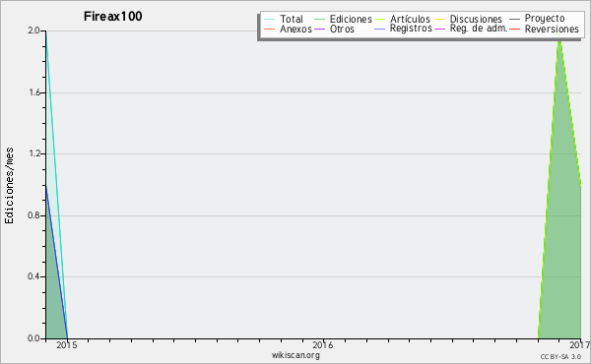Click the cyan Total line swatch

click(x=270, y=19)
